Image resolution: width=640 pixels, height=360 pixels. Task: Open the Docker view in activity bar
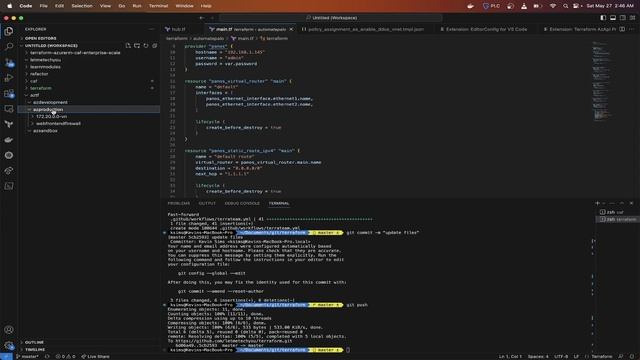pos(9,140)
